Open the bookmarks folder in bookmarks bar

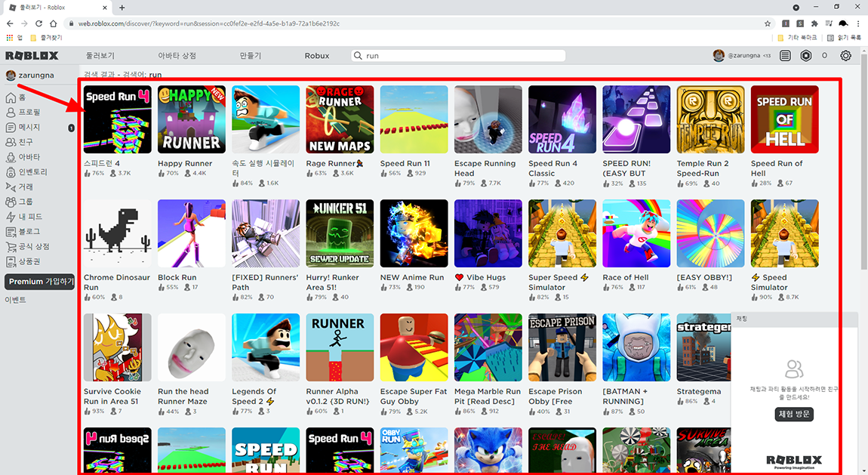coord(47,38)
